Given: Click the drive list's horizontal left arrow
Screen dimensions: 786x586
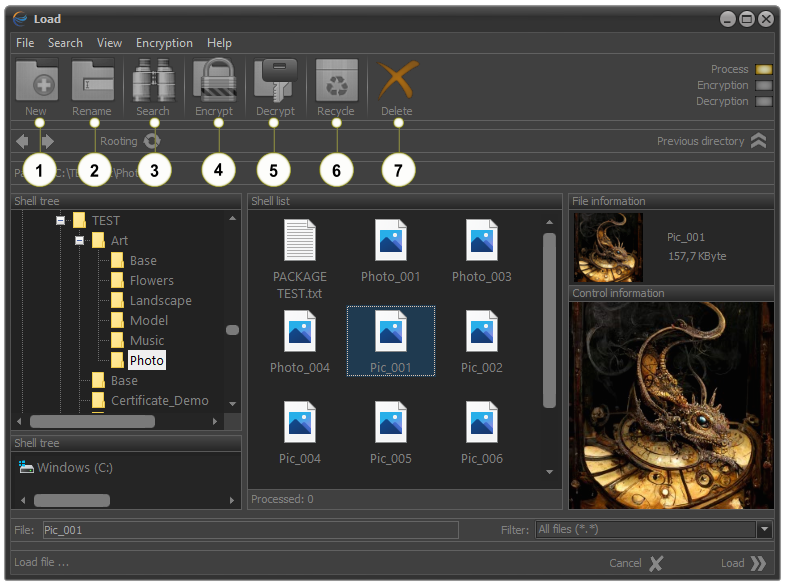Looking at the screenshot, I should 23,500.
